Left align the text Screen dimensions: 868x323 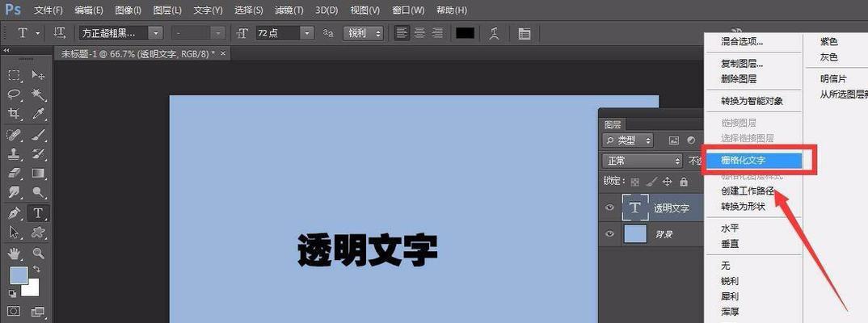[402, 33]
